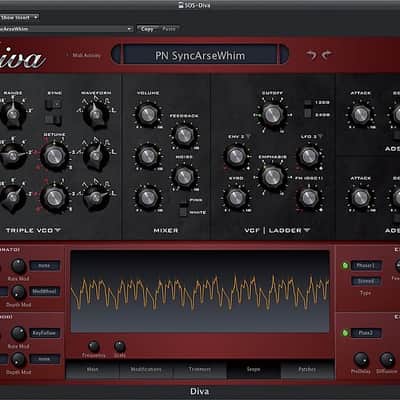This screenshot has height=400, width=400.
Task: Click the previous preset button left of patch name
Action: pos(116,55)
